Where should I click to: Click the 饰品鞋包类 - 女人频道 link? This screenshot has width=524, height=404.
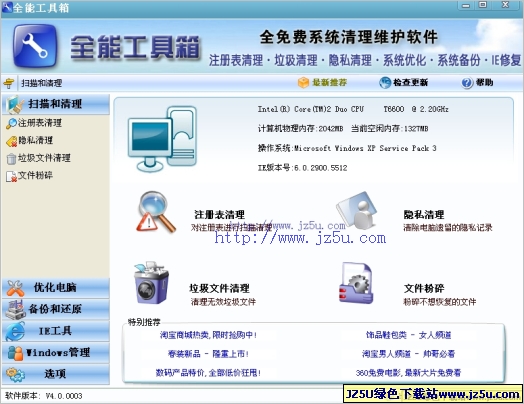[x=408, y=335]
